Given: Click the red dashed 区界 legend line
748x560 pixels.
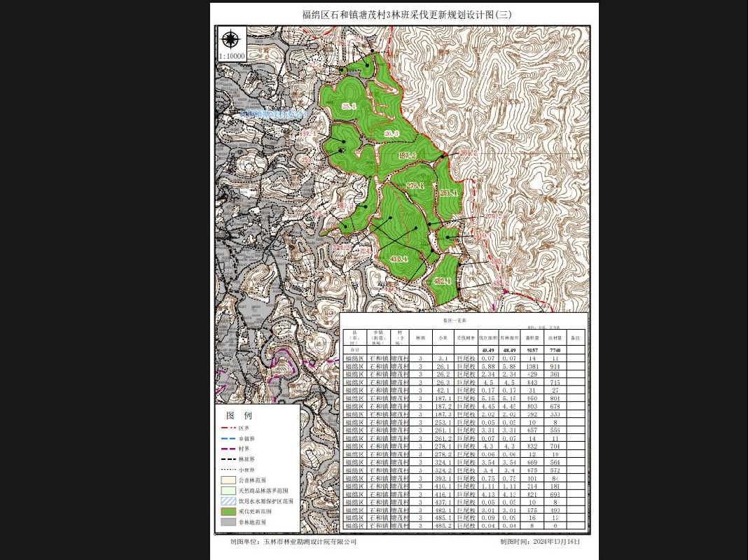Looking at the screenshot, I should coord(228,428).
